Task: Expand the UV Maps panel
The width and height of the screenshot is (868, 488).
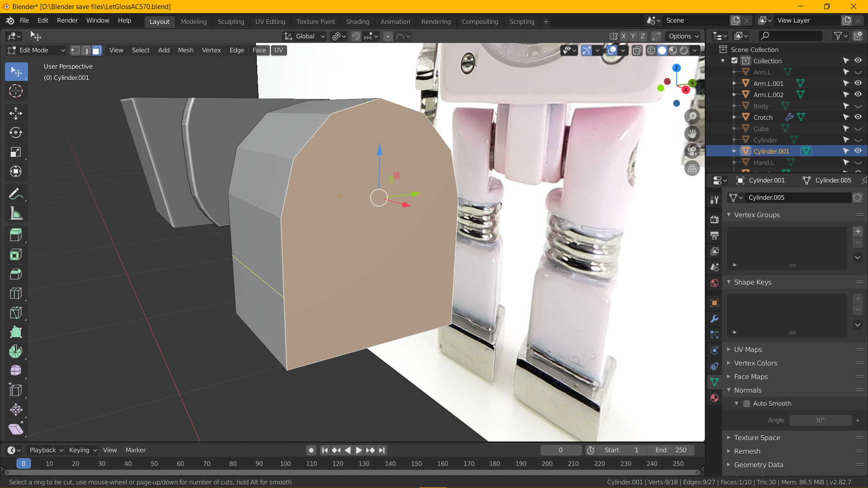Action: point(748,349)
